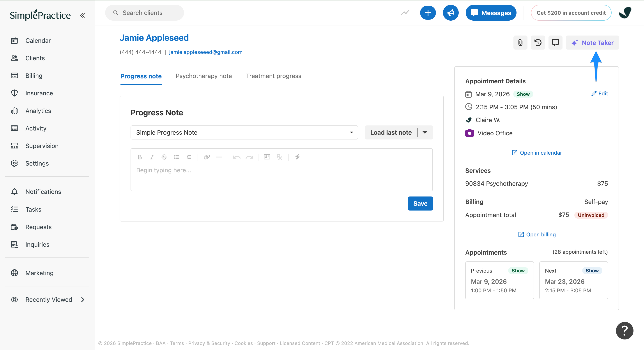Insert a bulleted list
Viewport: 644px width, 350px height.
177,157
